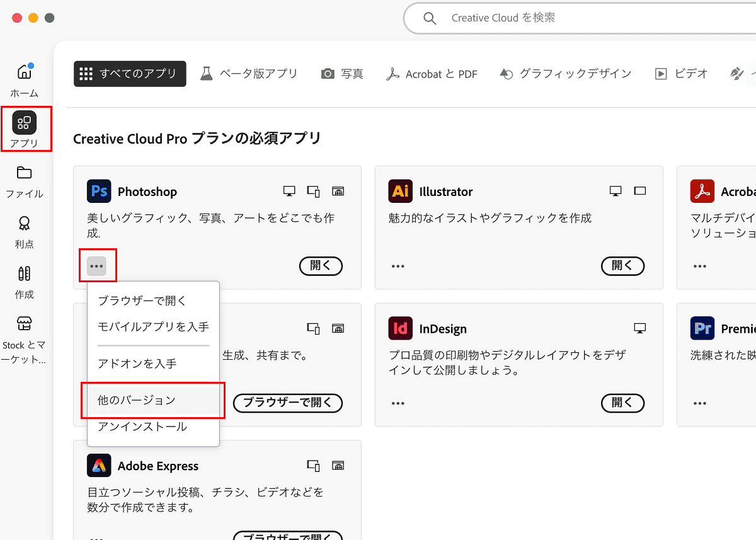
Task: Choose アドオンを入手 menu item
Action: [153, 363]
